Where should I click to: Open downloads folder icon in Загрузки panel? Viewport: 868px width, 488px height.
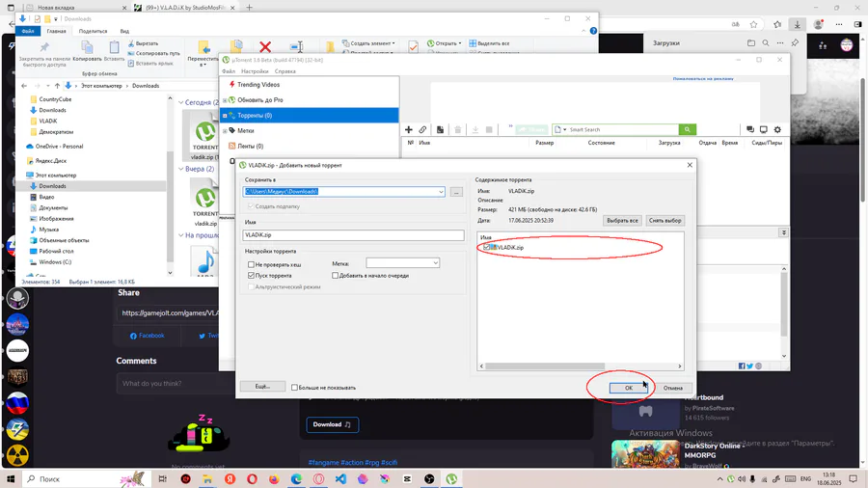point(751,43)
